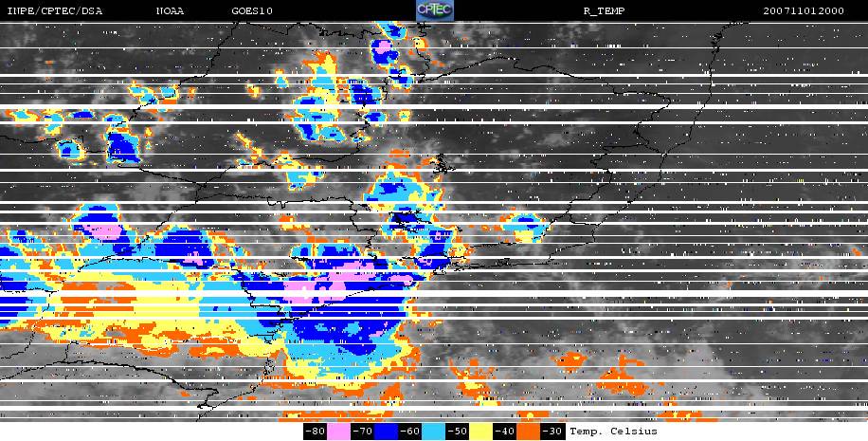Select the -60 legend value box
The image size is (868, 441).
click(x=410, y=432)
